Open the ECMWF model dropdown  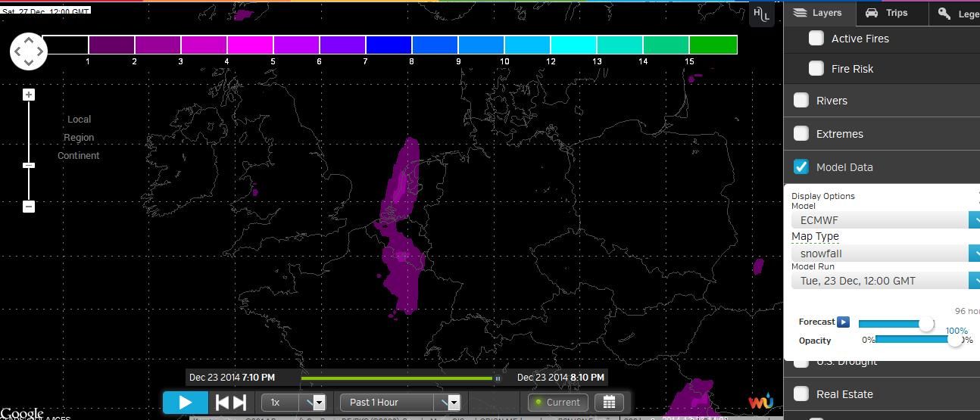tap(885, 220)
